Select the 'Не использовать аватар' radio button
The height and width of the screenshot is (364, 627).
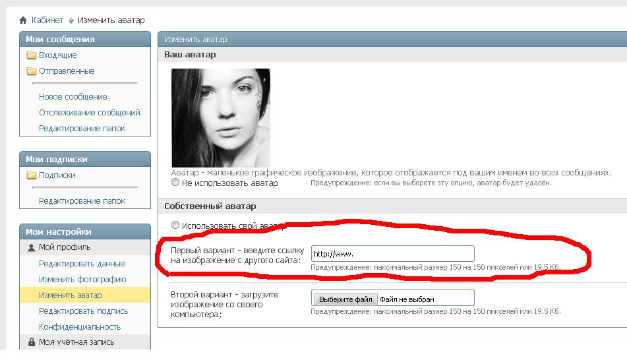(175, 183)
